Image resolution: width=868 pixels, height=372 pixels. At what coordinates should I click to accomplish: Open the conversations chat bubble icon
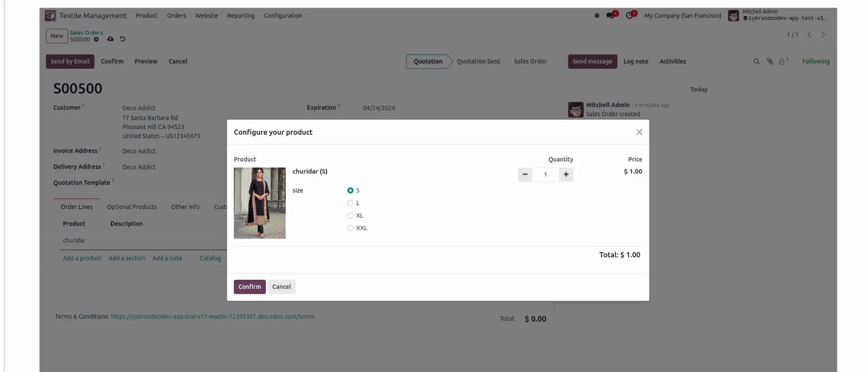pos(610,15)
